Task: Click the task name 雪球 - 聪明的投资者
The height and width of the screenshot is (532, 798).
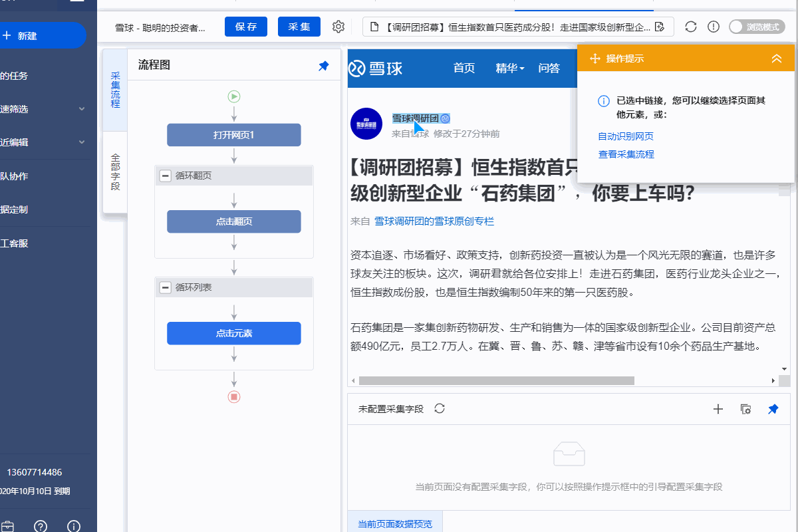Action: click(x=160, y=27)
